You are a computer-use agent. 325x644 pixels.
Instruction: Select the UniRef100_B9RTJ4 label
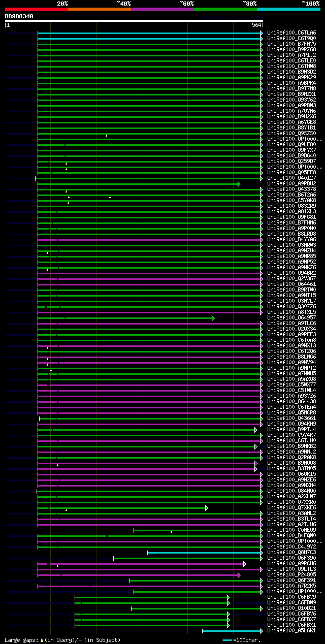point(291,429)
